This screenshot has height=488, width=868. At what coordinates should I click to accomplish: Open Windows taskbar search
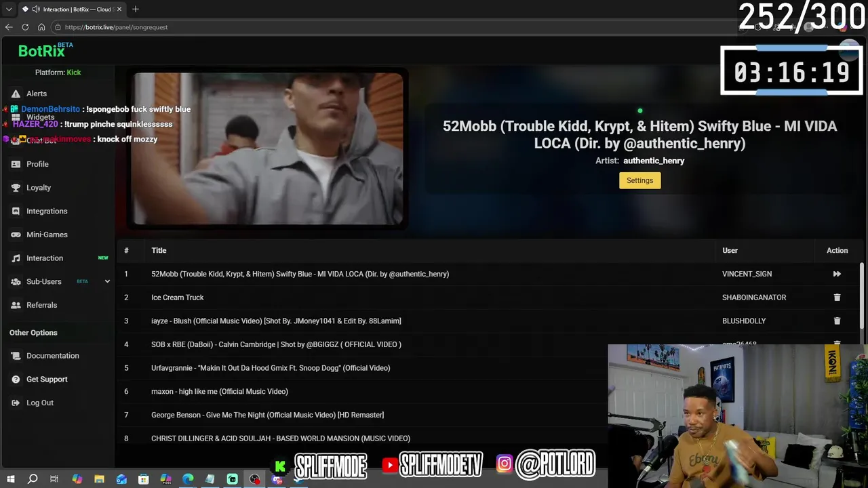pyautogui.click(x=33, y=479)
